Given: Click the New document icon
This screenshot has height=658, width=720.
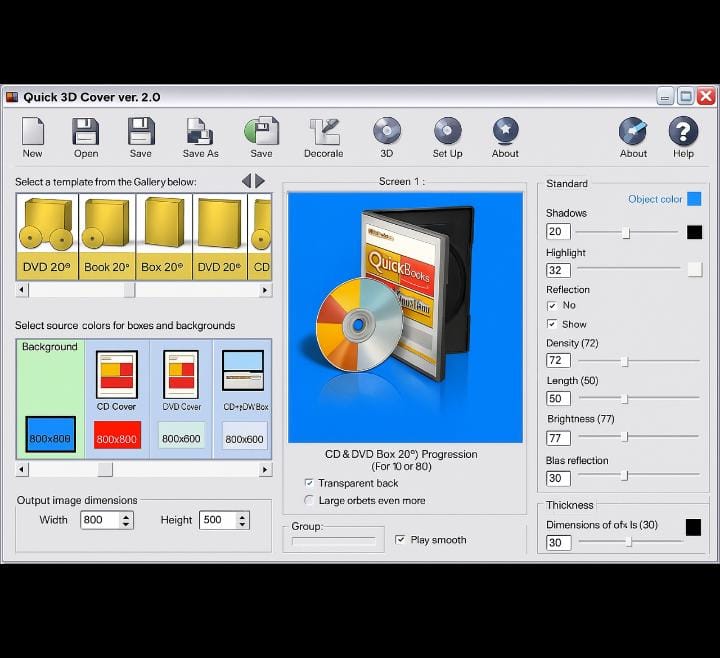Looking at the screenshot, I should pos(33,132).
